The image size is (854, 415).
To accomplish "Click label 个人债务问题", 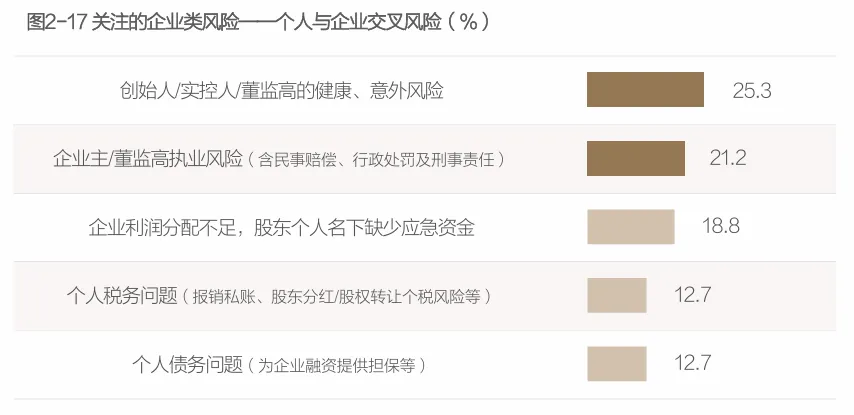I will (187, 364).
